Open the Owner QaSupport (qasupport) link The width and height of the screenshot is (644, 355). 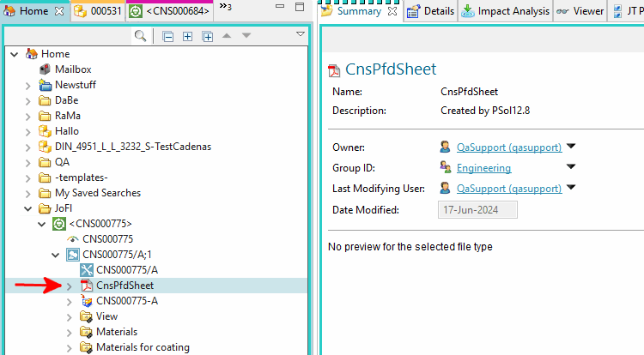click(509, 147)
